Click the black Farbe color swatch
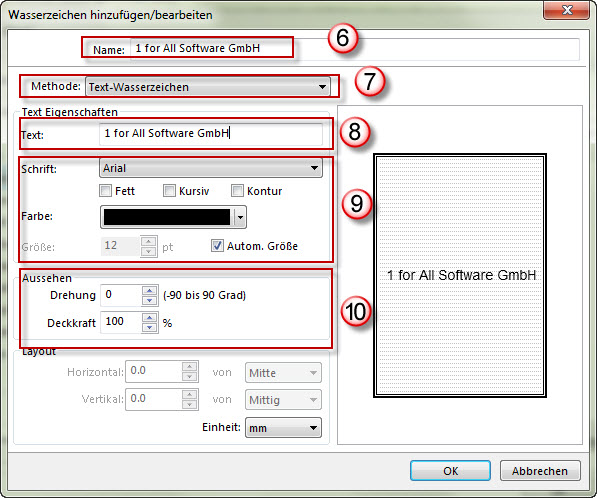Image resolution: width=597 pixels, height=498 pixels. (167, 217)
